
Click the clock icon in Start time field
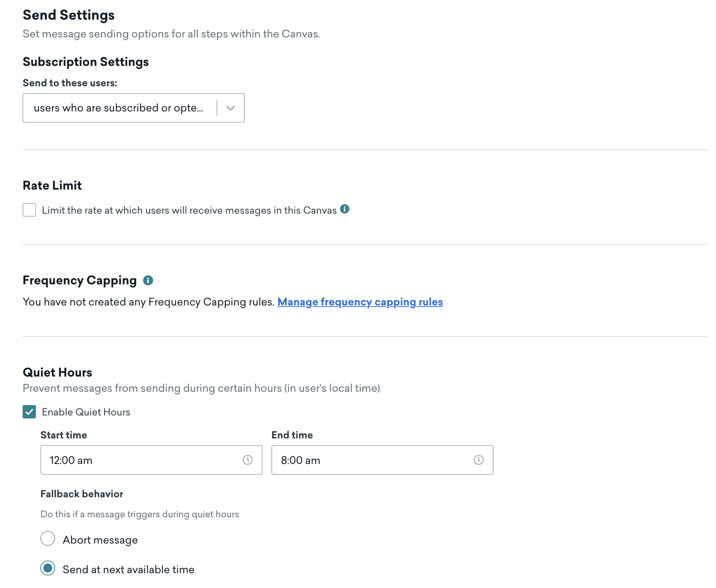248,460
